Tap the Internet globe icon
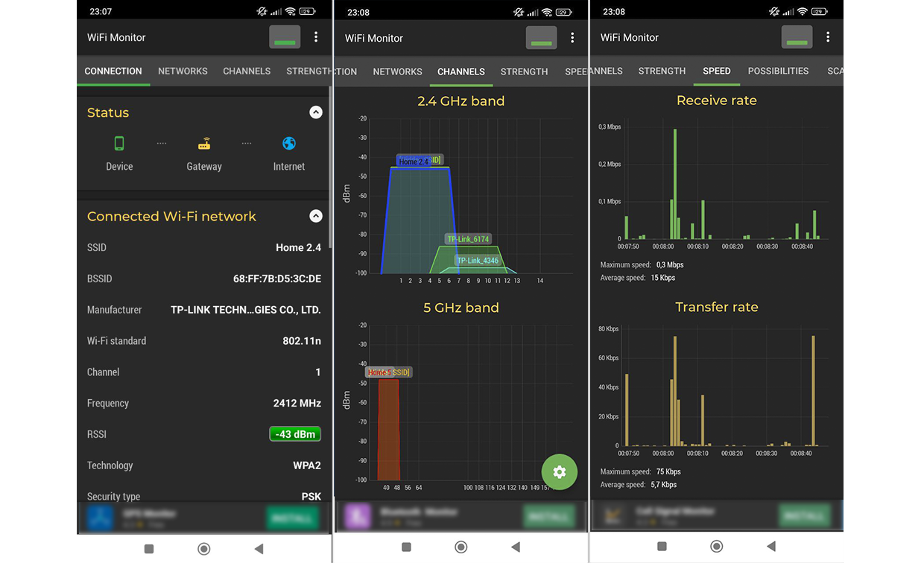 click(289, 144)
